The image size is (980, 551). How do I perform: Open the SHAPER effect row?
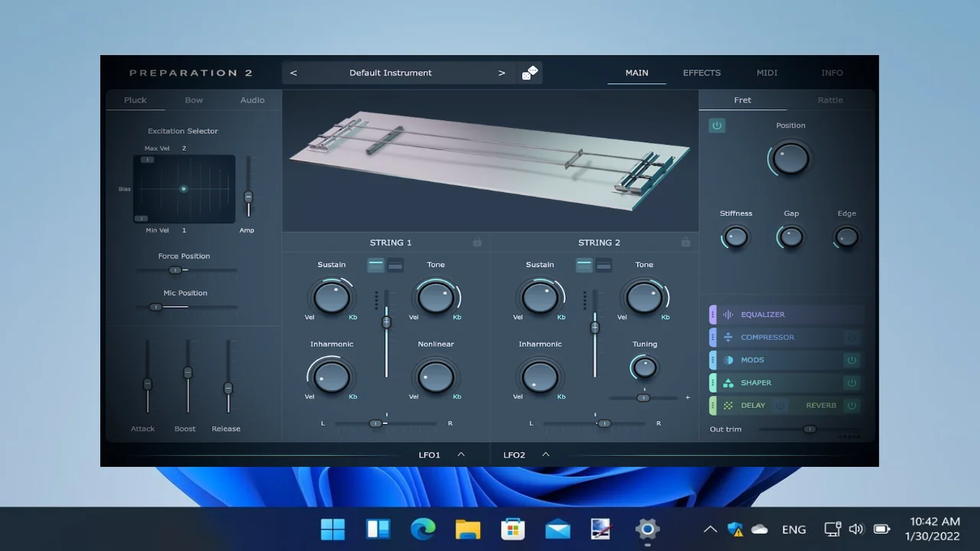[787, 383]
